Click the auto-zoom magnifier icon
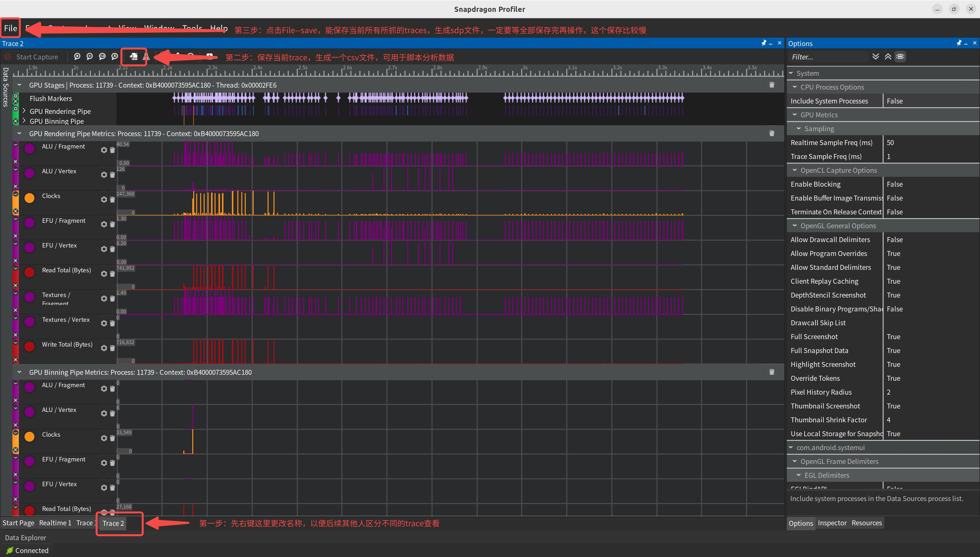980x557 pixels. pos(114,57)
